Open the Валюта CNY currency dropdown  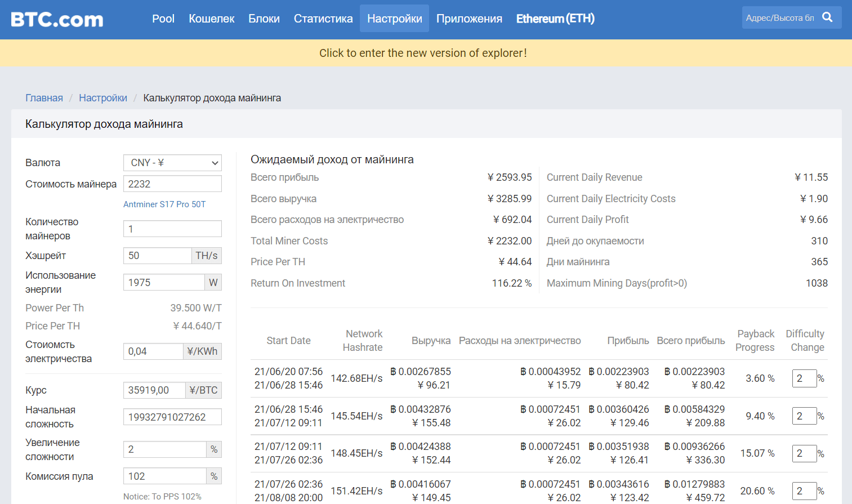coord(172,163)
